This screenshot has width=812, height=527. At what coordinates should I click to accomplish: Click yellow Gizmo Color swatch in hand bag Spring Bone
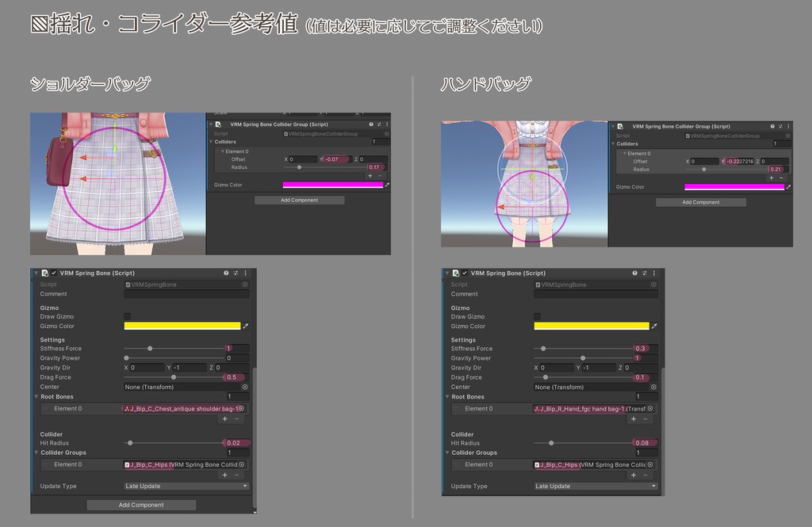pos(592,327)
